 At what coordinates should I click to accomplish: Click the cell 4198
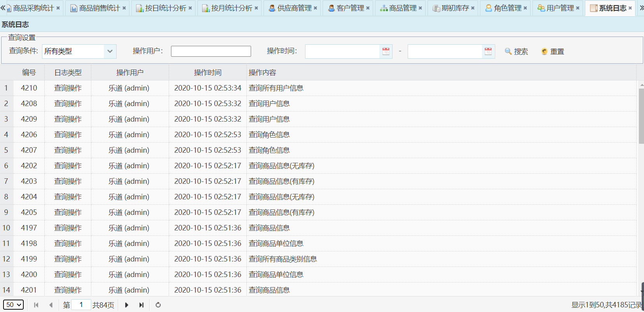tap(29, 244)
